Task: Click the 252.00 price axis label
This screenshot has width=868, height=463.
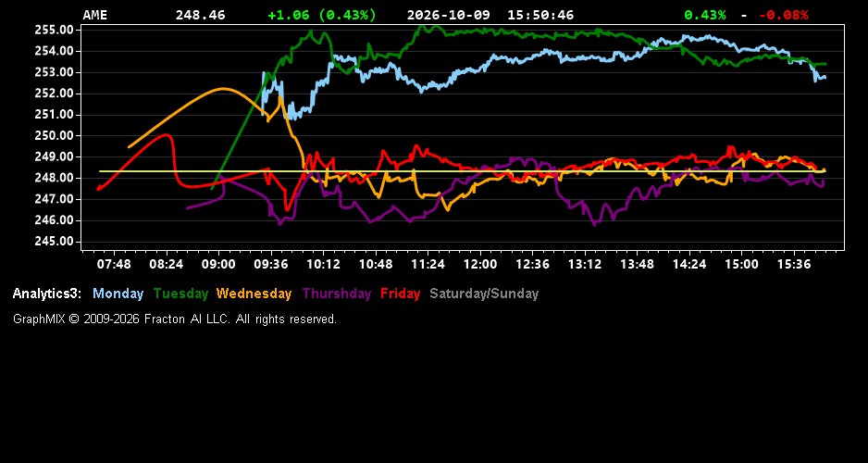Action: 55,93
